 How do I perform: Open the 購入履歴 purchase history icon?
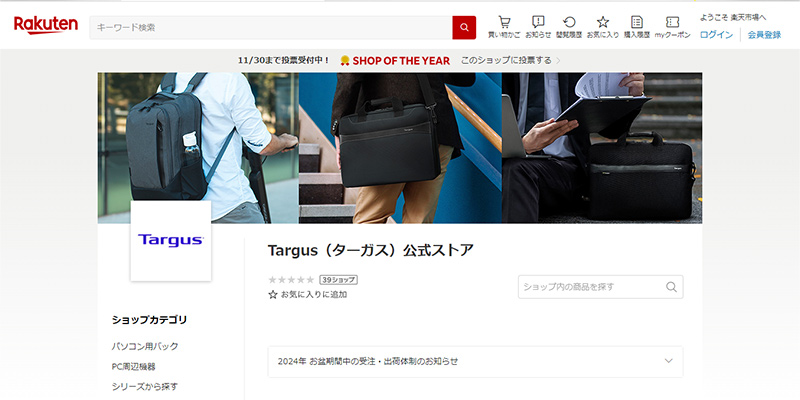point(637,22)
